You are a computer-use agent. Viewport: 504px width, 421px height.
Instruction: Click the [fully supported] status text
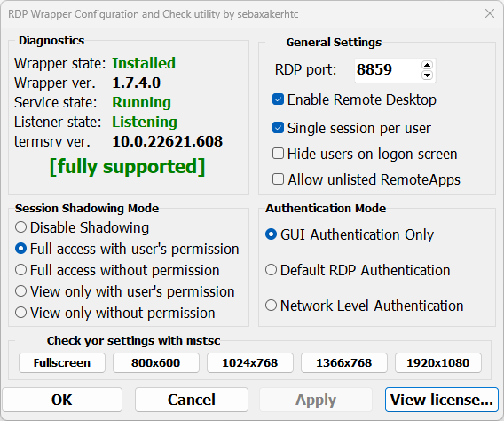click(128, 167)
